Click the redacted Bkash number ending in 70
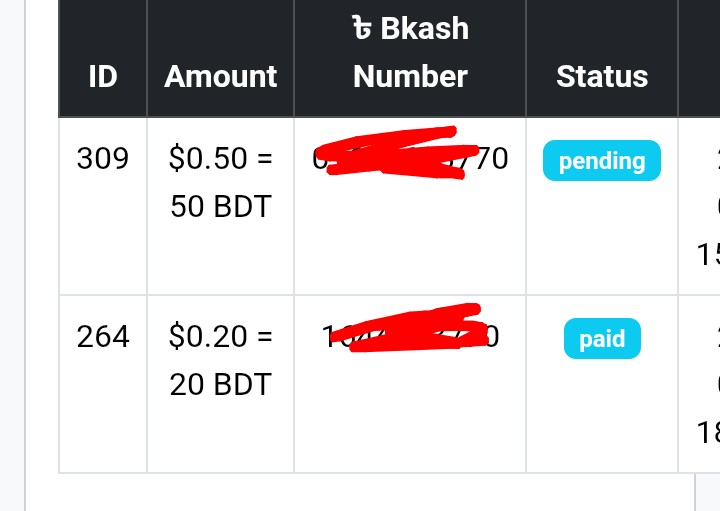Viewport: 720px width, 511px height. (x=410, y=158)
